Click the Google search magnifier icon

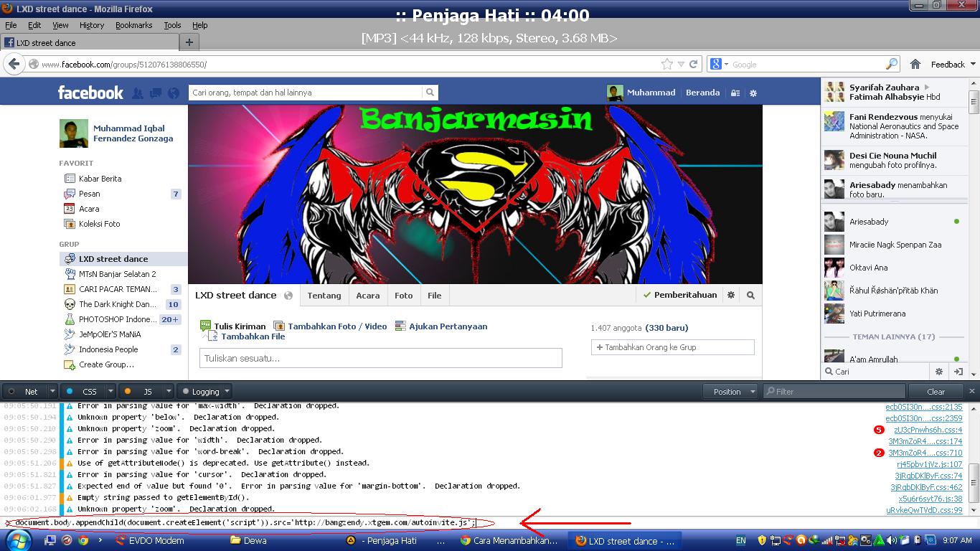click(x=892, y=64)
